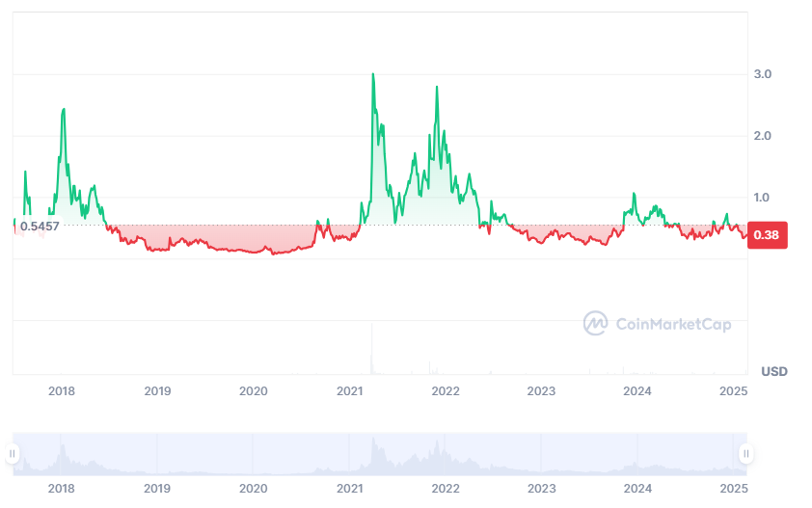Click the USD currency label
The height and width of the screenshot is (508, 812).
tap(774, 371)
